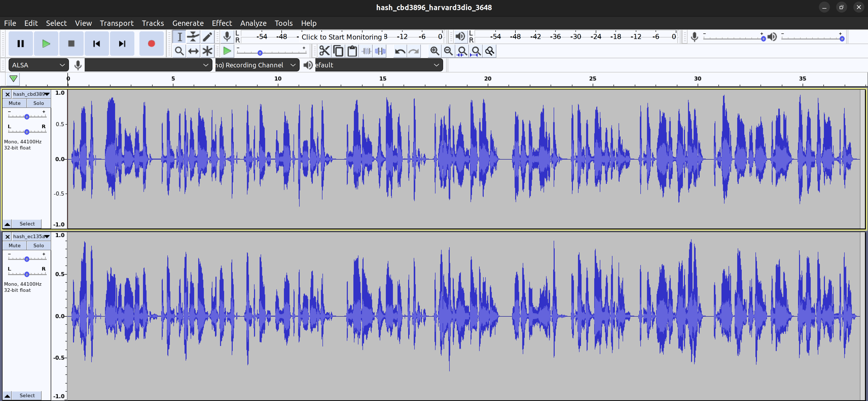
Task: Click the first track's gain slider knob
Action: pos(27,117)
